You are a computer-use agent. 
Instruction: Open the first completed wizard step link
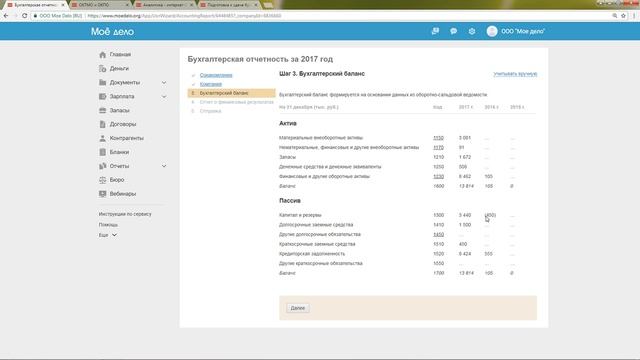tap(216, 75)
